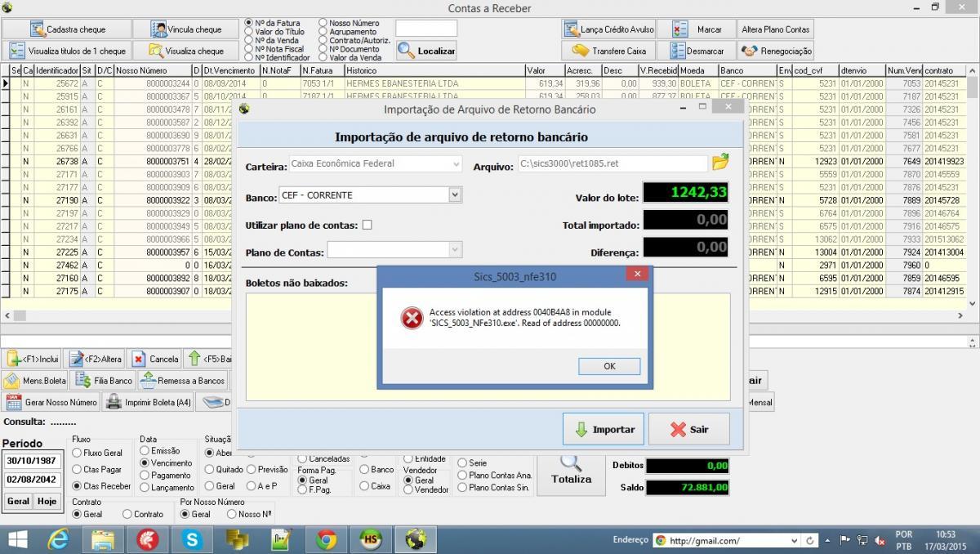Open Vincula cheque

point(187,29)
